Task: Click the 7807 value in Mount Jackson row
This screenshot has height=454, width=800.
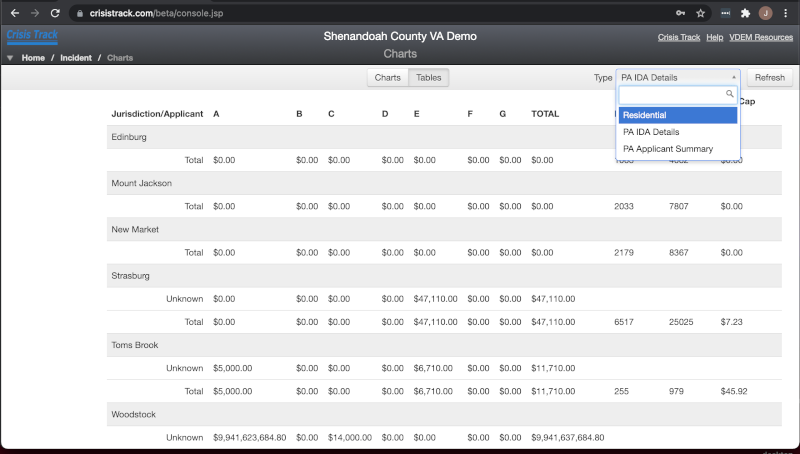Action: (x=679, y=206)
